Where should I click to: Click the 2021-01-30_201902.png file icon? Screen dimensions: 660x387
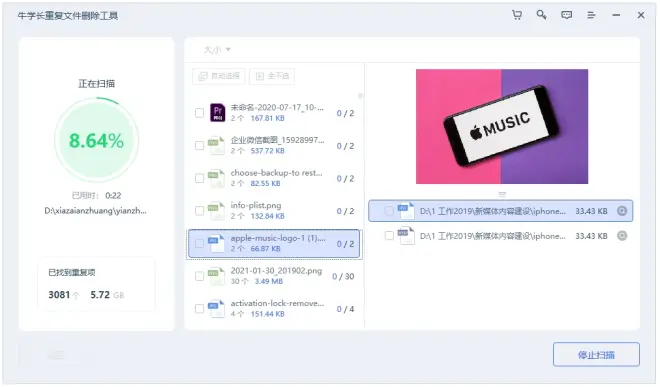point(216,276)
